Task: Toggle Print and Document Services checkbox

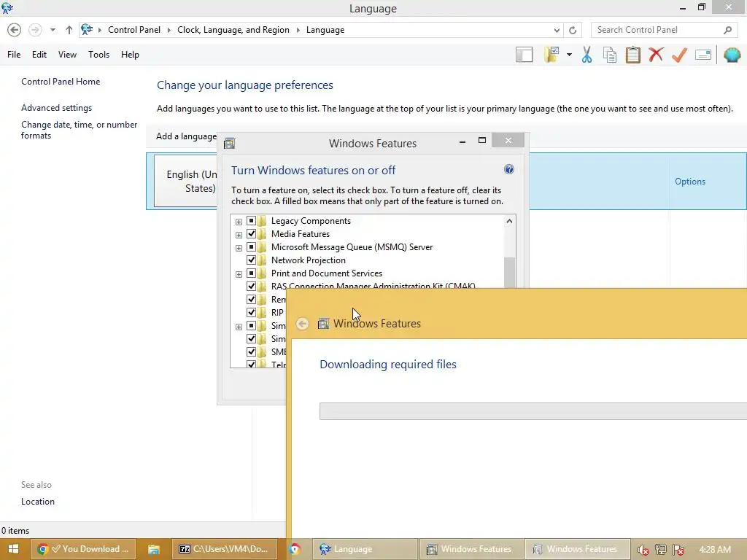Action: 251,273
